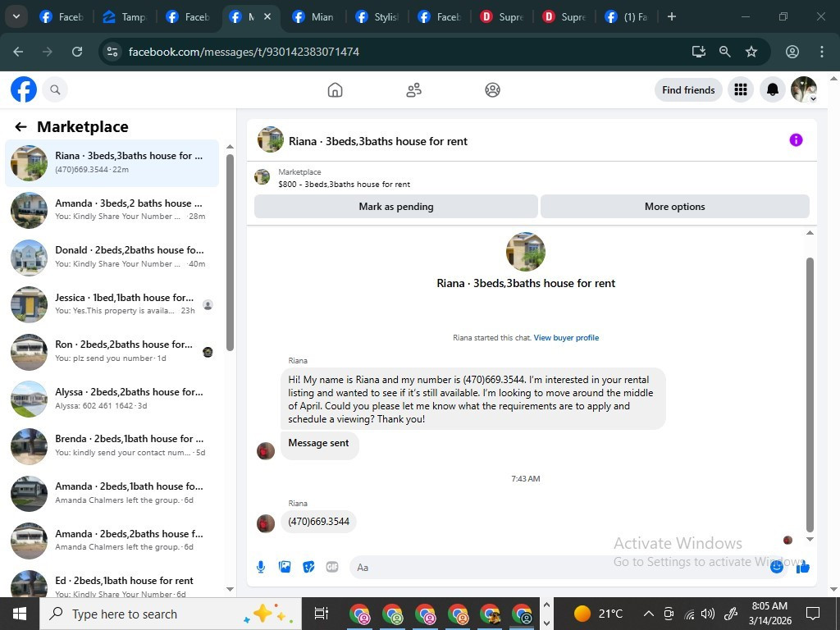Image resolution: width=840 pixels, height=630 pixels.
Task: Click the Facebook search magnifier icon
Action: tap(55, 89)
